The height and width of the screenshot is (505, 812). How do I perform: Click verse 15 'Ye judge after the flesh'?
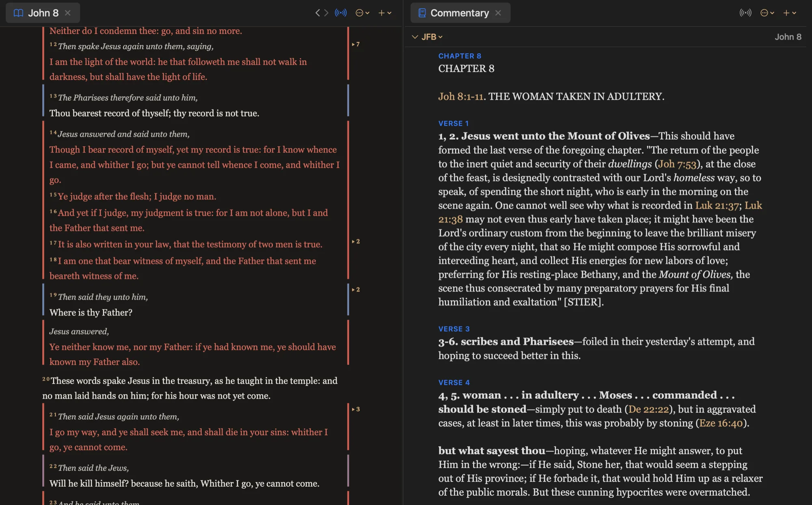click(x=104, y=197)
